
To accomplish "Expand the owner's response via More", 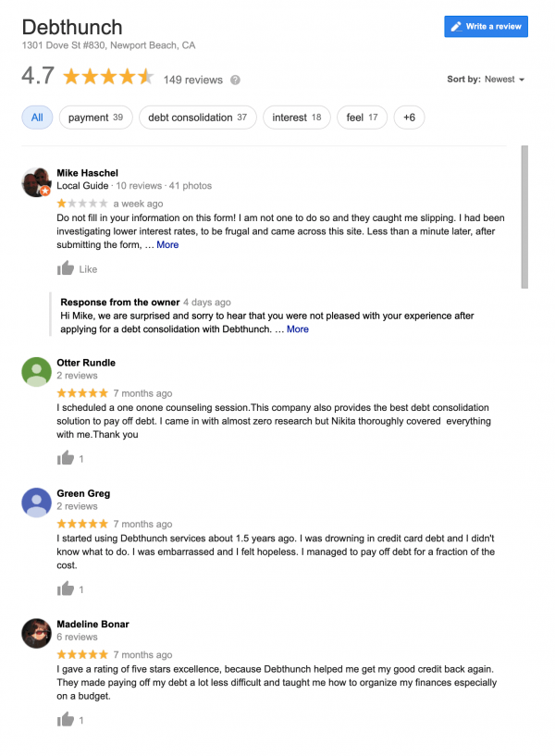I will pyautogui.click(x=298, y=329).
